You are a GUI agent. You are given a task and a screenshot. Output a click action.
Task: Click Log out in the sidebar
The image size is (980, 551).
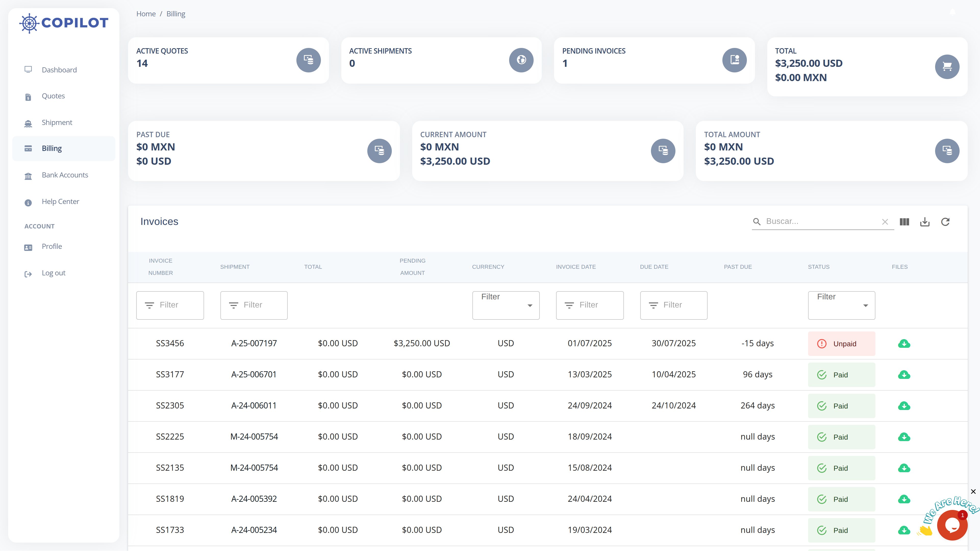click(53, 273)
